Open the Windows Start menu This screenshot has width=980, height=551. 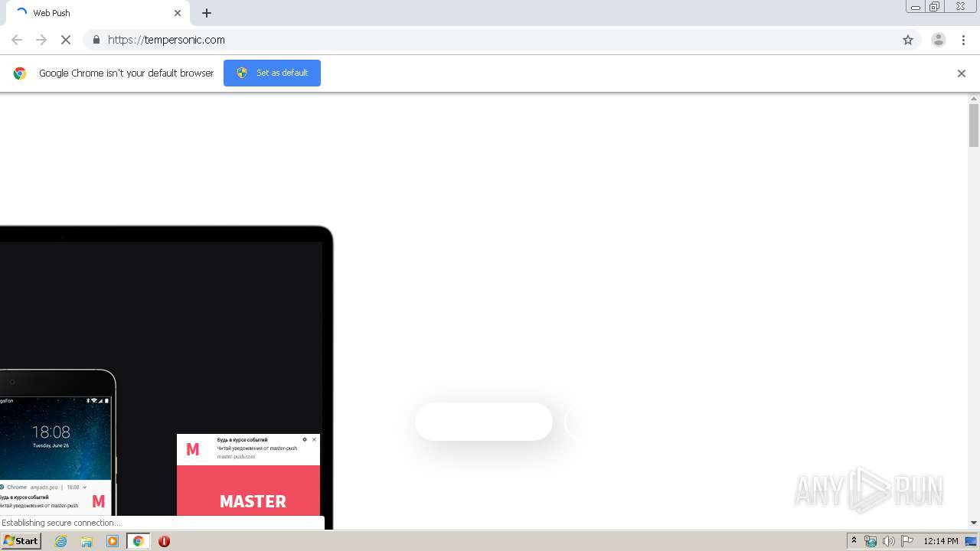(x=21, y=541)
